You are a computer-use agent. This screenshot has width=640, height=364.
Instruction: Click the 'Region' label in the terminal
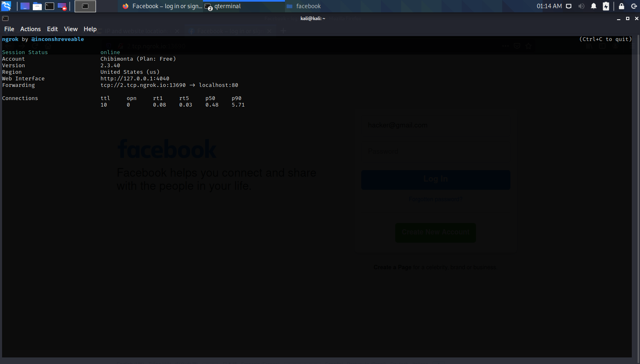coord(12,72)
